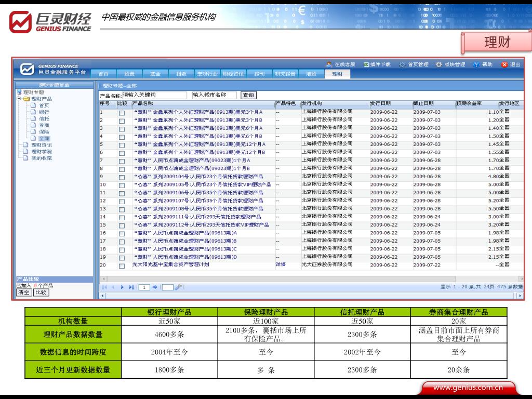The height and width of the screenshot is (399, 532).
Task: Click the jump-to-page arrow icon
Action: (155, 287)
